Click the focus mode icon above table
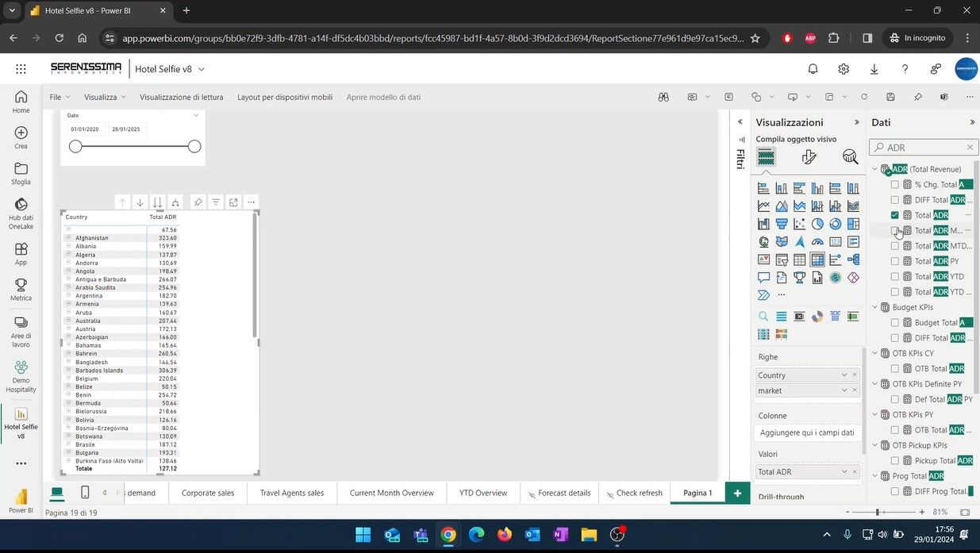 tap(233, 202)
